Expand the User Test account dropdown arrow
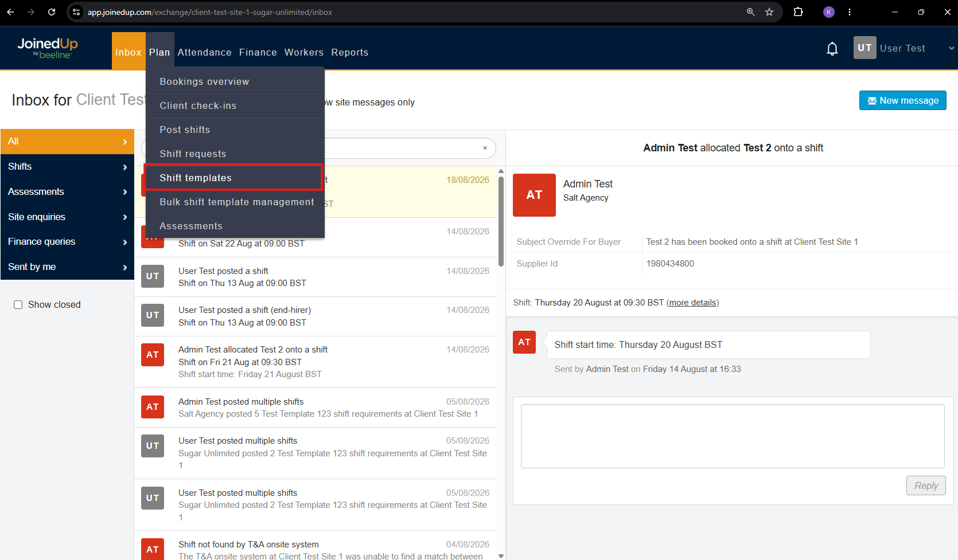Image resolution: width=958 pixels, height=560 pixels. (951, 49)
